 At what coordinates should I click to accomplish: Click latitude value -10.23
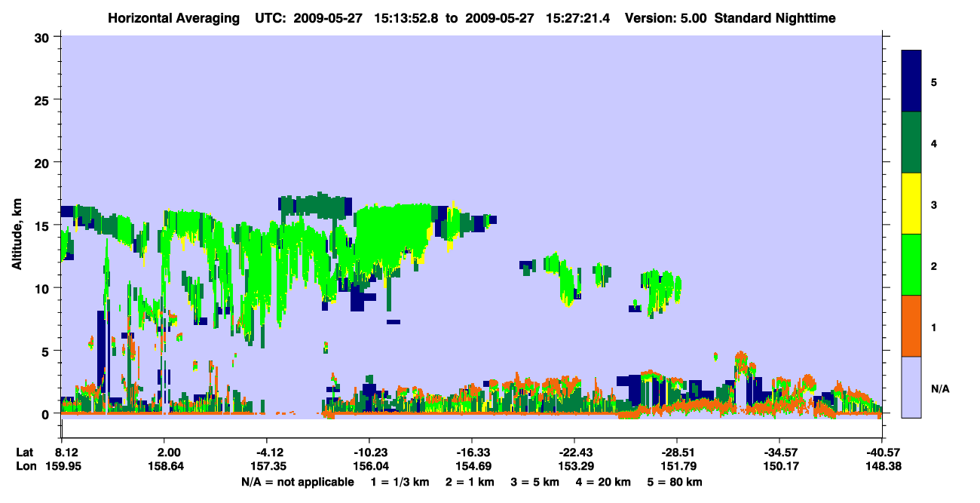pos(369,452)
